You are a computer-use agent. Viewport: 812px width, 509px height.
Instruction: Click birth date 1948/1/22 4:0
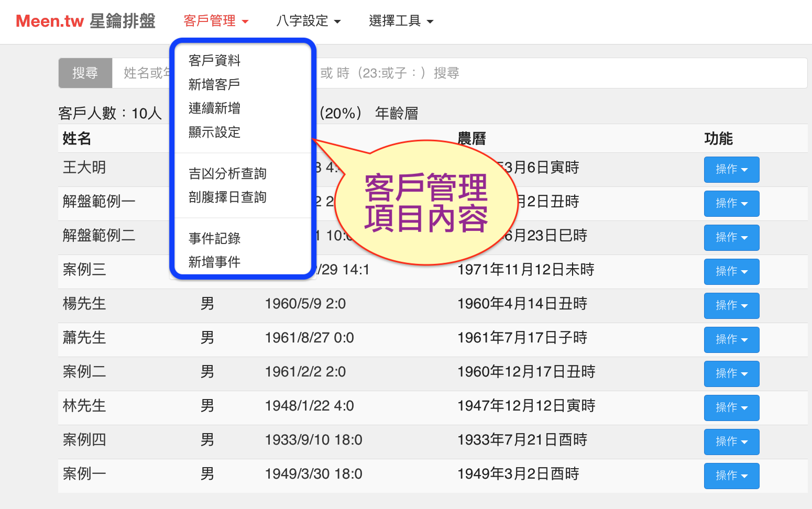pyautogui.click(x=310, y=406)
